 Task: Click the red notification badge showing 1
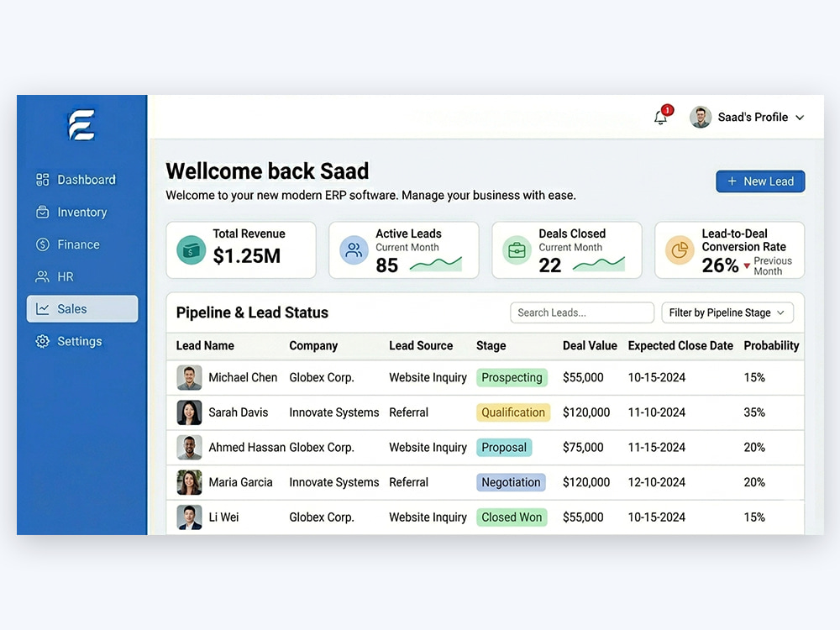click(x=667, y=110)
